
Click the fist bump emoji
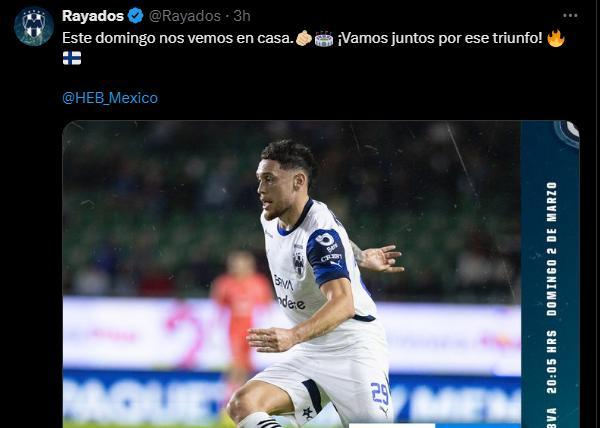click(304, 39)
